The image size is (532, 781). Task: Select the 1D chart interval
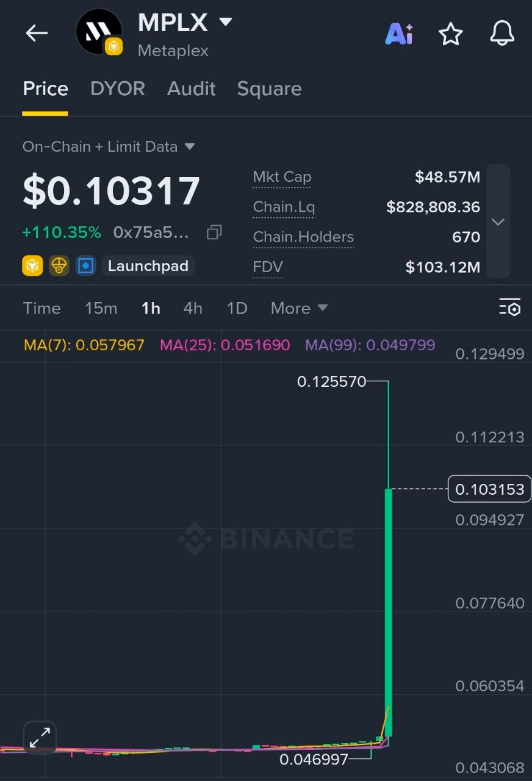click(237, 308)
